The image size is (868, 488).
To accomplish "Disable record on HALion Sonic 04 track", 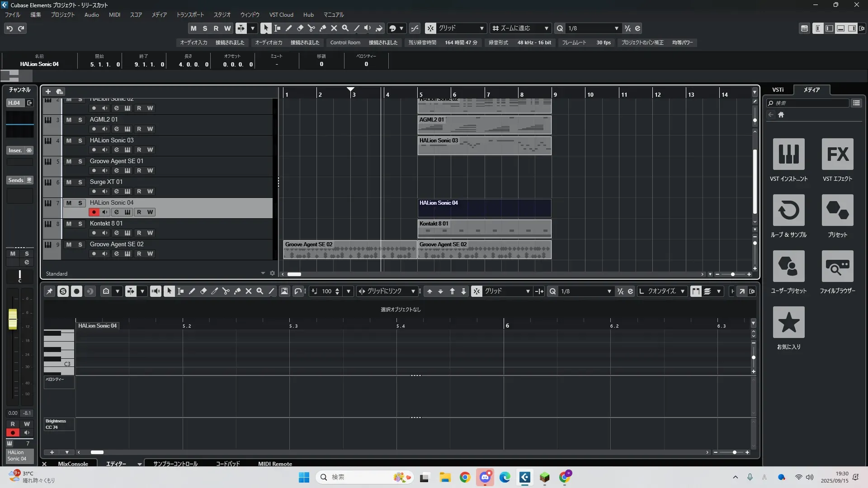I will 94,212.
